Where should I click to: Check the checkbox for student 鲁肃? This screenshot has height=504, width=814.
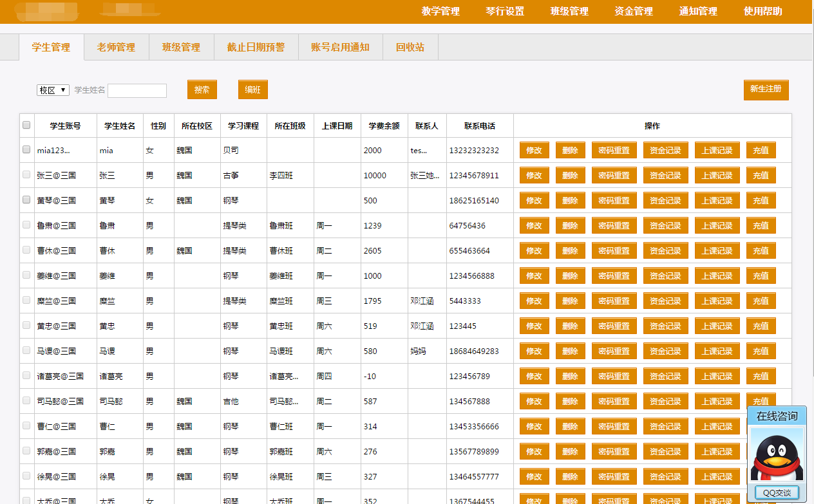coord(26,225)
